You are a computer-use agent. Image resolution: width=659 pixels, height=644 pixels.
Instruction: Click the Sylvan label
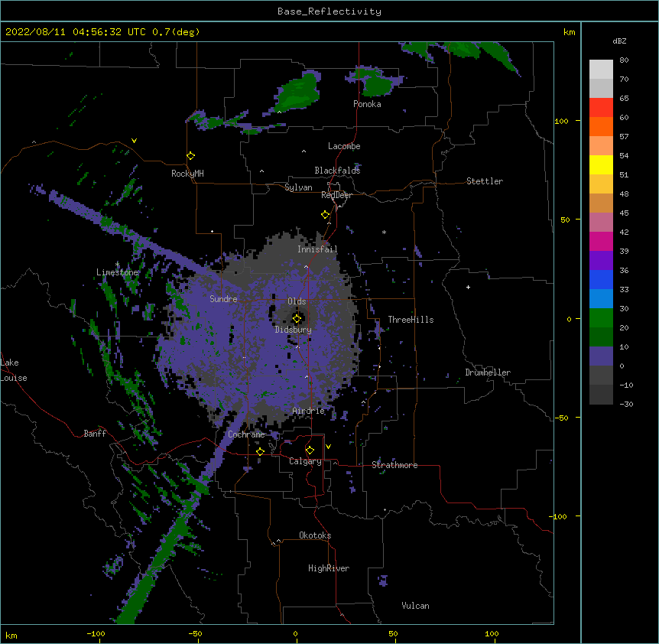click(x=298, y=187)
